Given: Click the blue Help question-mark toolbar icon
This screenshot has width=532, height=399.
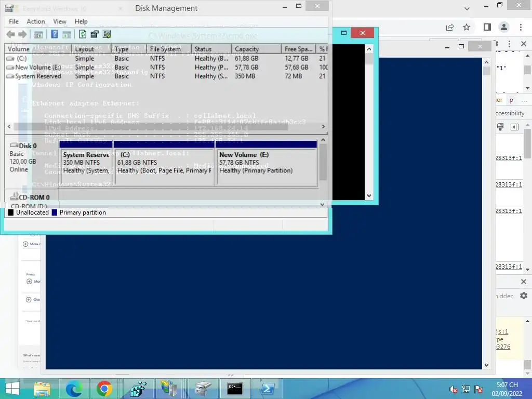Looking at the screenshot, I should pyautogui.click(x=54, y=34).
